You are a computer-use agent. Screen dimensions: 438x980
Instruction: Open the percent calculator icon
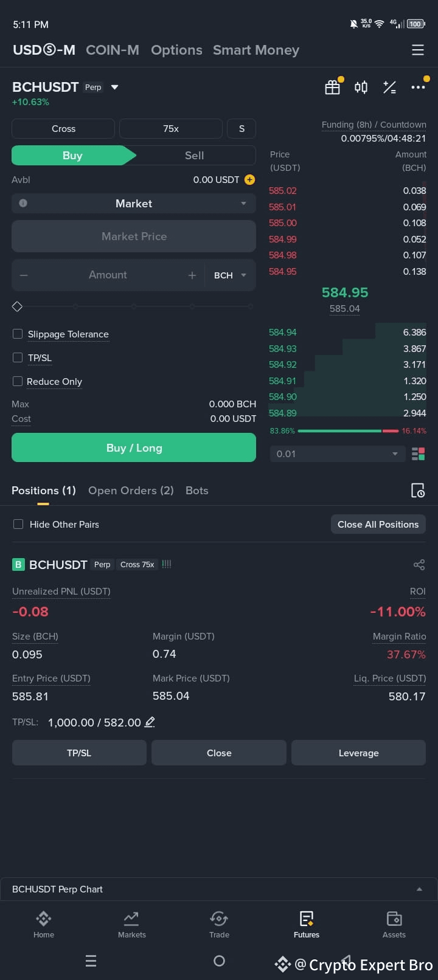[389, 88]
